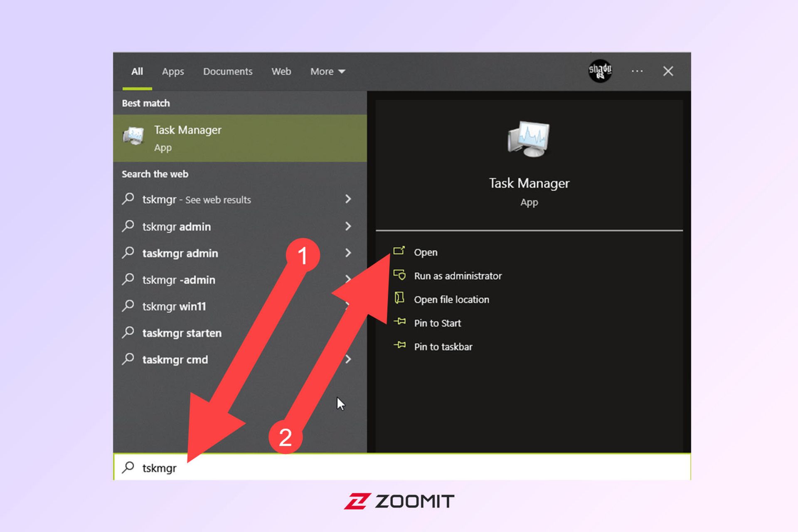
Task: Click Pin to taskbar
Action: [443, 347]
